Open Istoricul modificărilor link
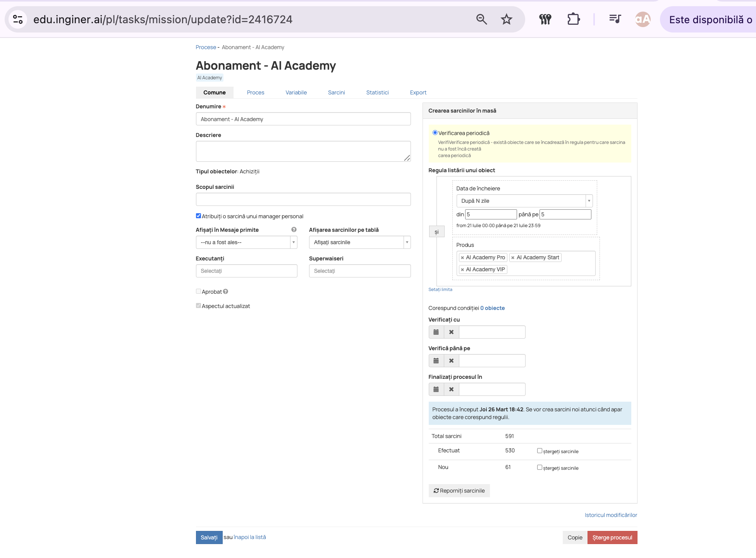The image size is (756, 558). point(611,515)
